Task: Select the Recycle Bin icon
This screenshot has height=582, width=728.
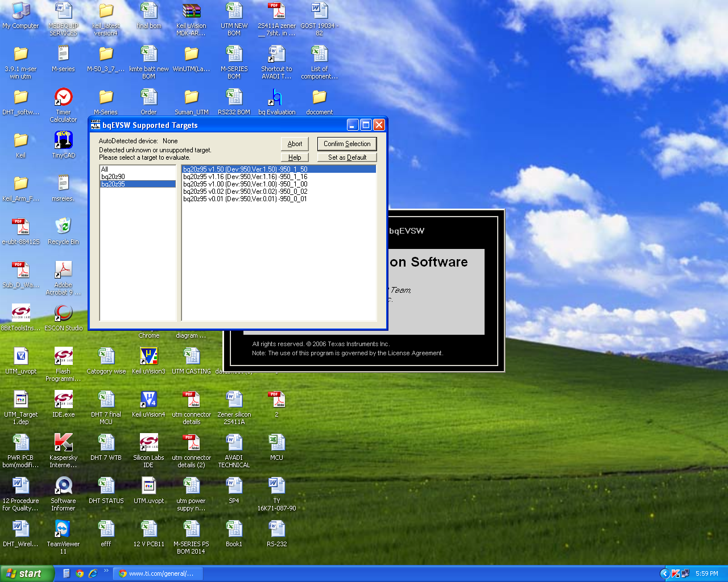Action: pos(63,231)
